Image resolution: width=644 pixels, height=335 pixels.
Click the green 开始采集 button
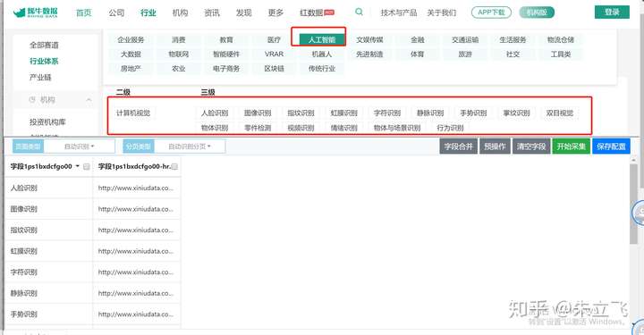571,147
